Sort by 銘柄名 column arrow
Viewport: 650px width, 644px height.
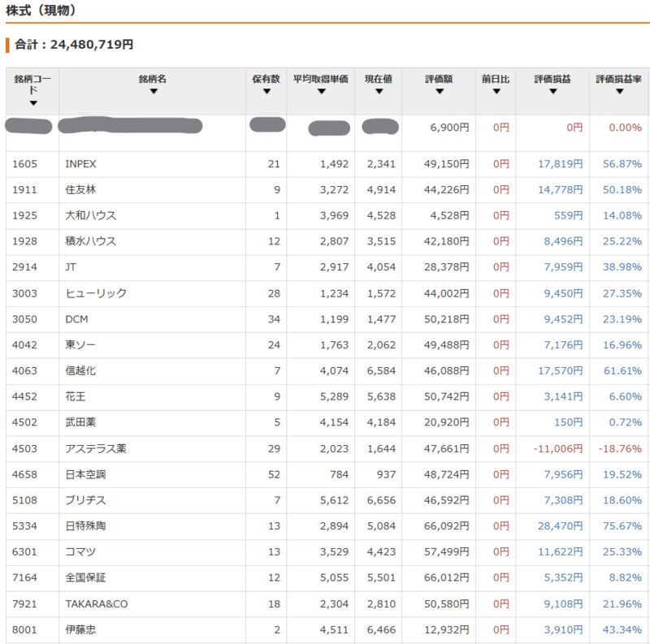(154, 91)
